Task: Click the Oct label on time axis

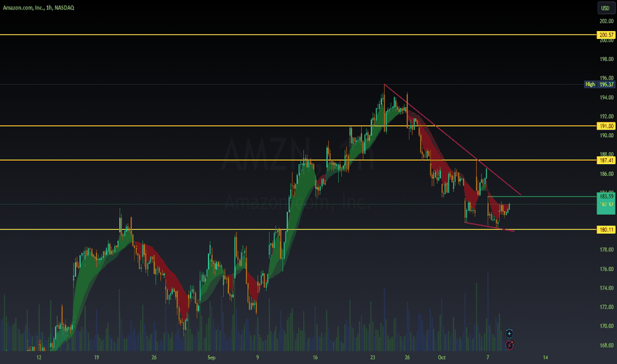Action: pyautogui.click(x=442, y=357)
